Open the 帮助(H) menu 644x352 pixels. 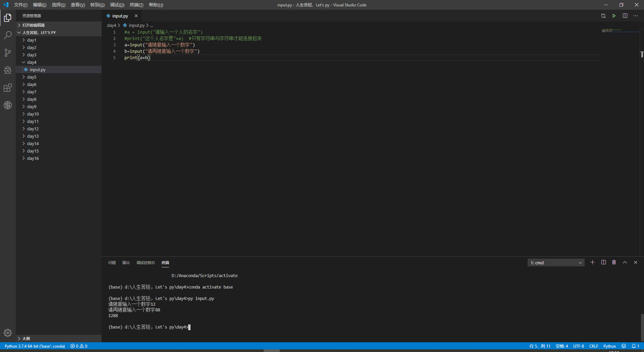156,5
